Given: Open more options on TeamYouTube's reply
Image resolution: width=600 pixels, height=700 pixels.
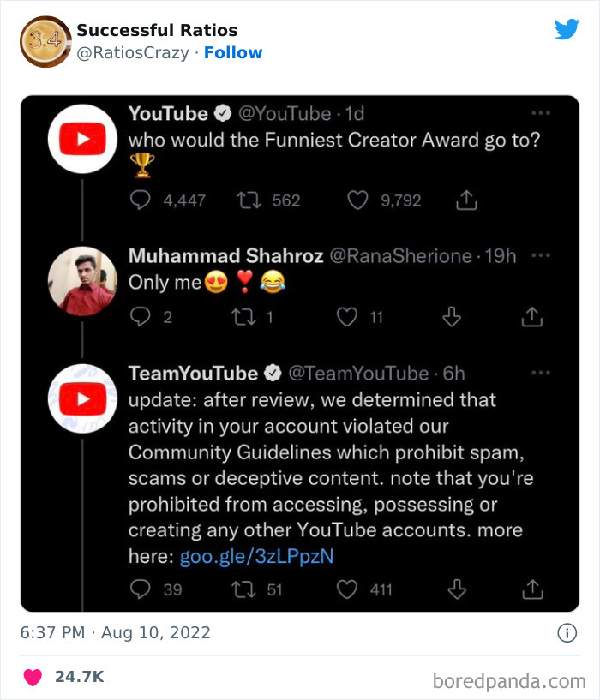Looking at the screenshot, I should point(540,374).
